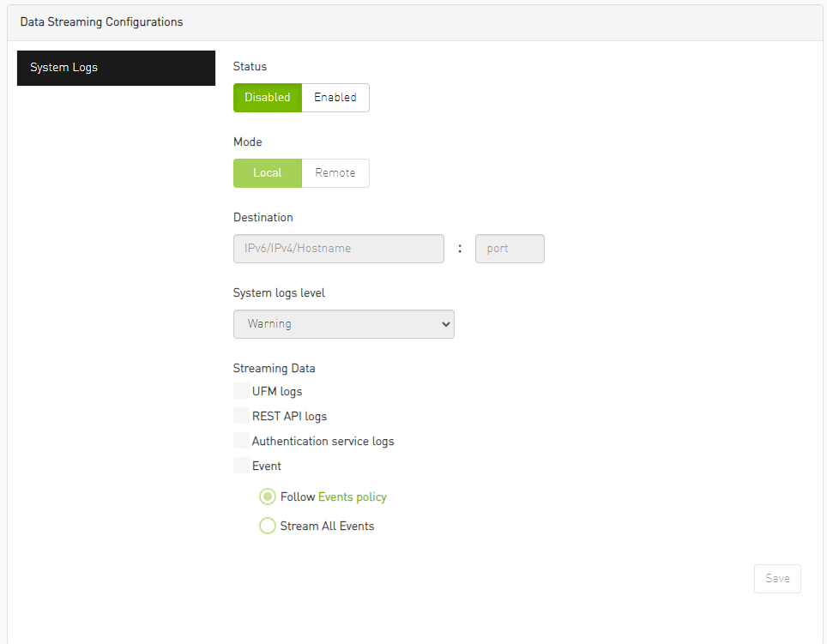Select Remote mode
This screenshot has height=644, width=827.
[x=335, y=173]
